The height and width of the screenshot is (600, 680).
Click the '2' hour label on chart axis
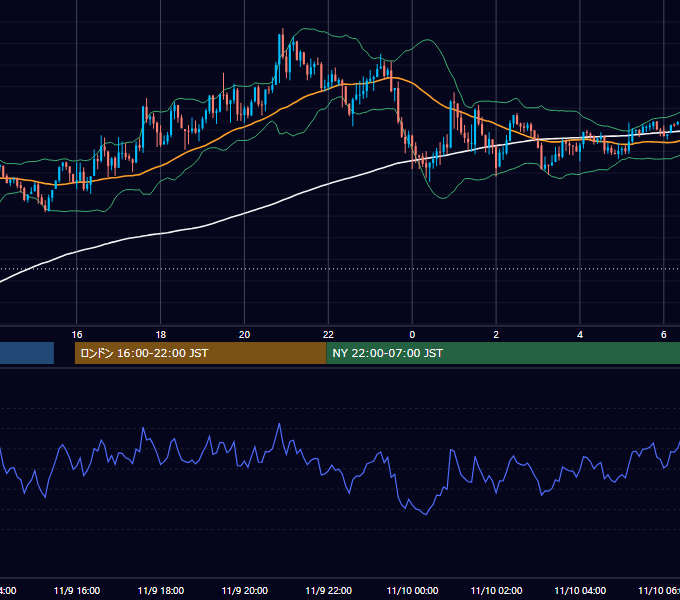(496, 334)
